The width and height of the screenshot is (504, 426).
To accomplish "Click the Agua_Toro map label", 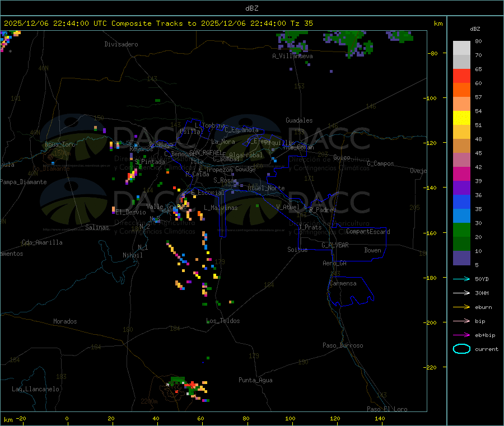I will click(x=60, y=144).
